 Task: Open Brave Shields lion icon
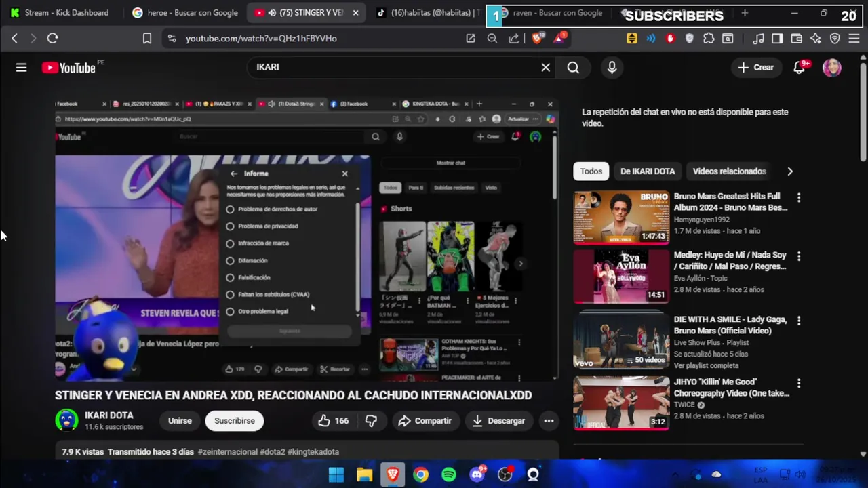[537, 39]
